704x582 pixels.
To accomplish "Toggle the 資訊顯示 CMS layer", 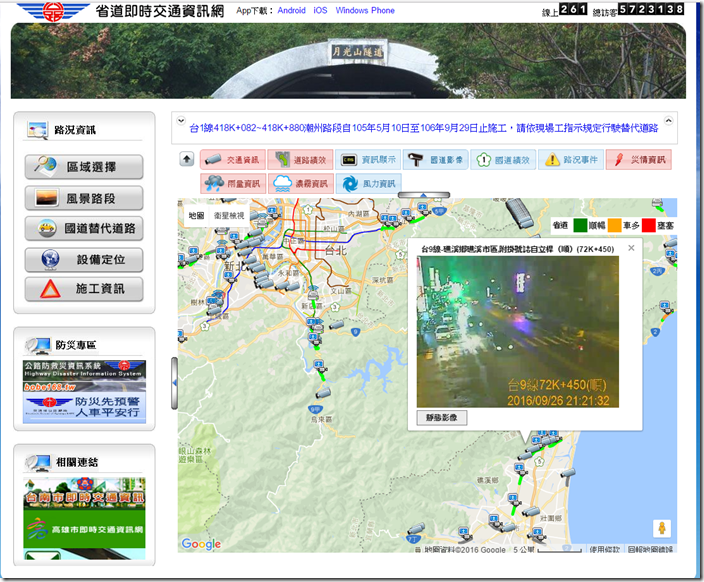I will (x=368, y=159).
